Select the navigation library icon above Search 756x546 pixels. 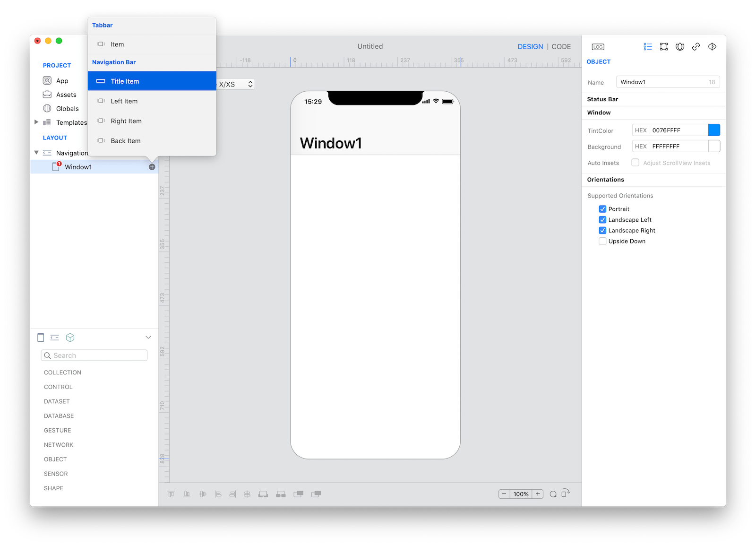(55, 338)
